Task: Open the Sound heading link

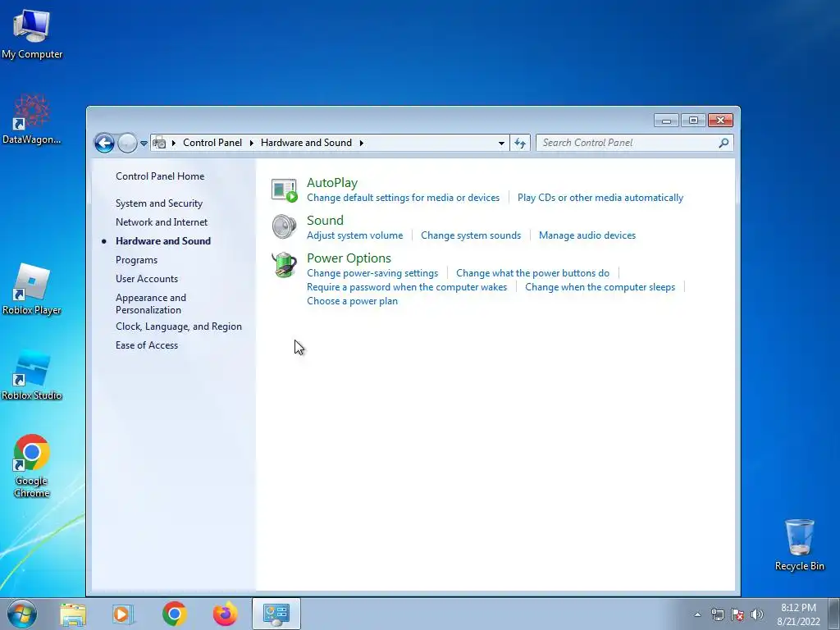Action: click(x=325, y=220)
